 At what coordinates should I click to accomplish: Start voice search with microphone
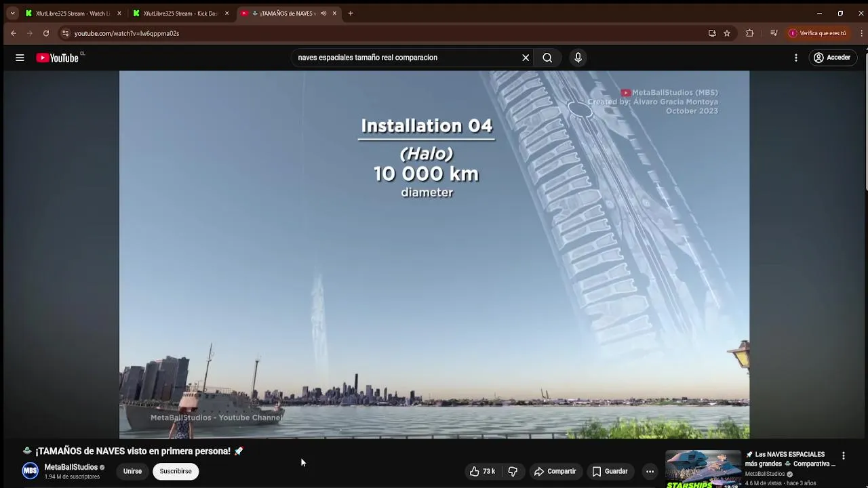click(x=578, y=58)
